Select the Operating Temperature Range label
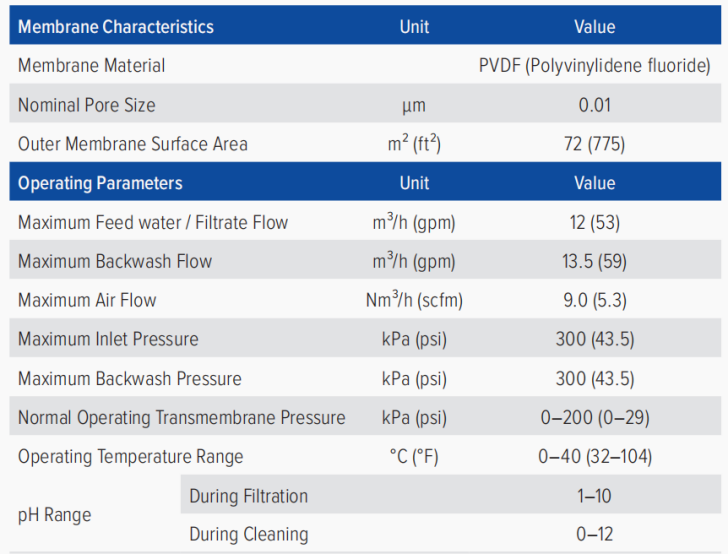This screenshot has height=554, width=728. point(131,457)
